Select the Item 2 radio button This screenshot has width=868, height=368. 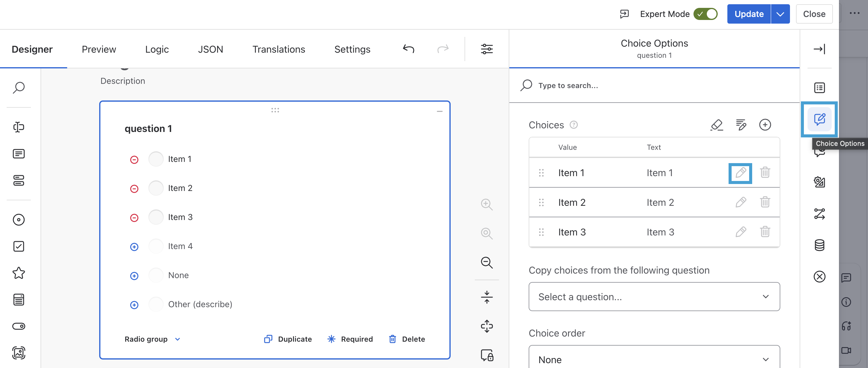(156, 188)
